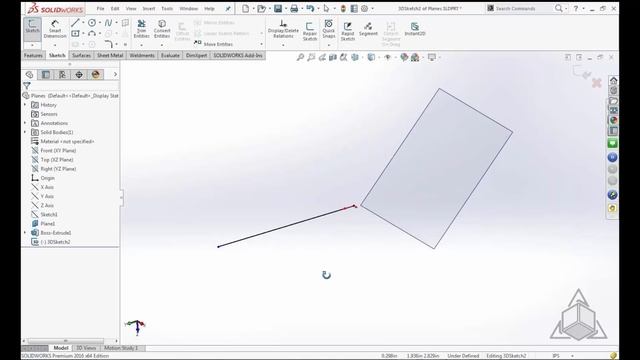
Task: Click the Zoom to Fit icon
Action: coord(300,58)
